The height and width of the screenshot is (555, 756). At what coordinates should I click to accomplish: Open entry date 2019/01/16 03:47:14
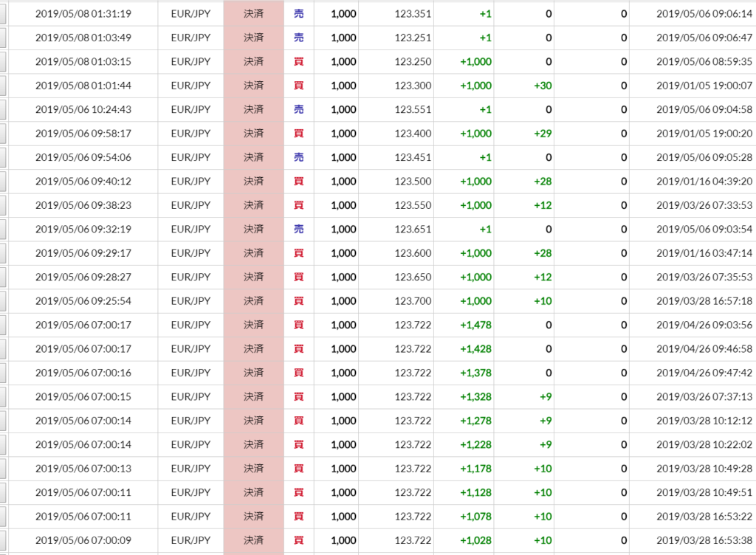(x=704, y=253)
